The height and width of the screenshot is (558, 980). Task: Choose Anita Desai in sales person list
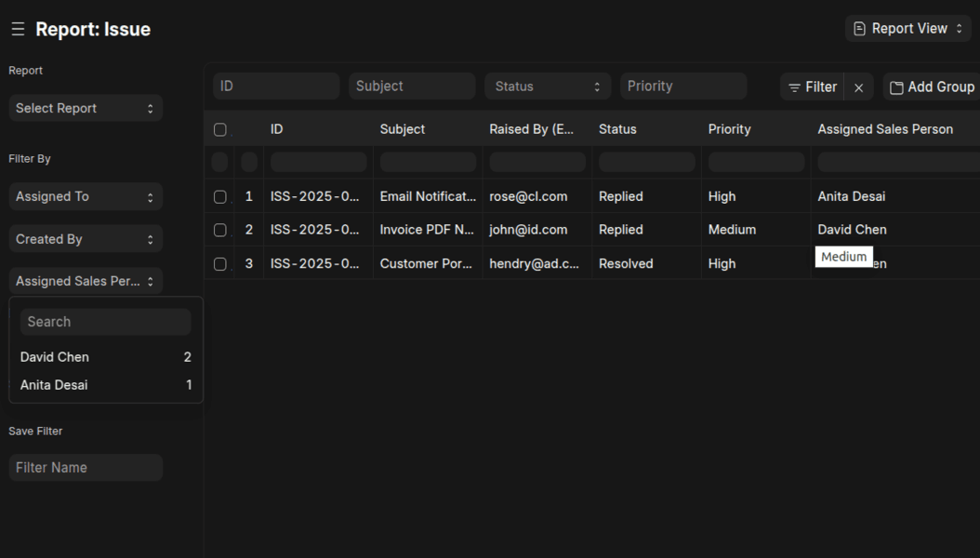(x=106, y=385)
